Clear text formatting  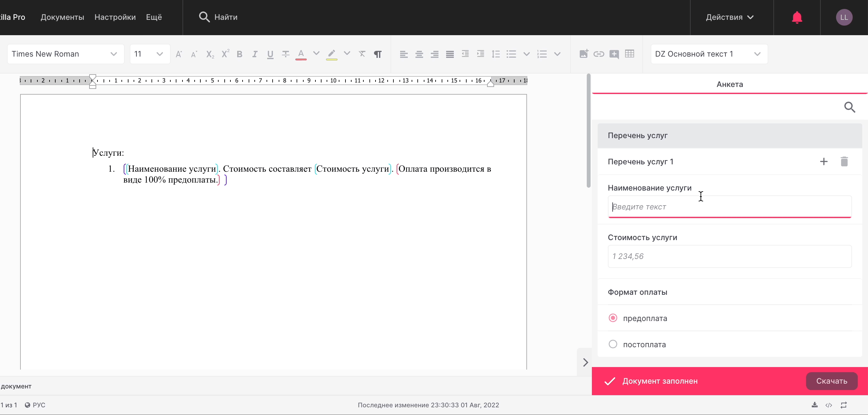(x=362, y=54)
